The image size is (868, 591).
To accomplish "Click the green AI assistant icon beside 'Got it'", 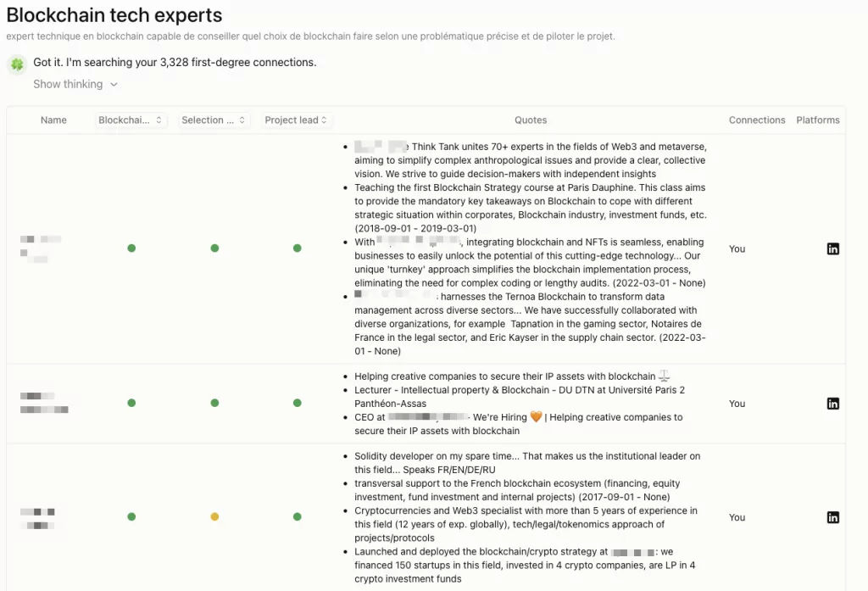I will (x=17, y=64).
